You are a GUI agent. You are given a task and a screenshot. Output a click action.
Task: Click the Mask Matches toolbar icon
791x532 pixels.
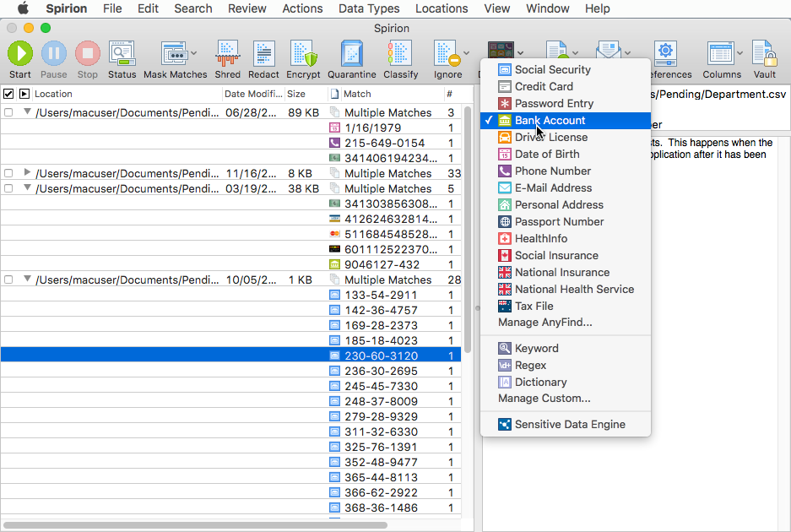coord(174,53)
